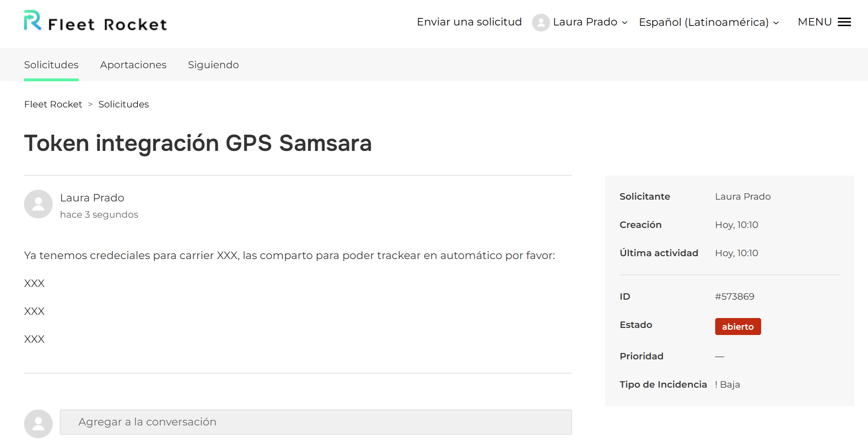
Task: Open the Solicitudes breadcrumb link
Action: click(124, 104)
